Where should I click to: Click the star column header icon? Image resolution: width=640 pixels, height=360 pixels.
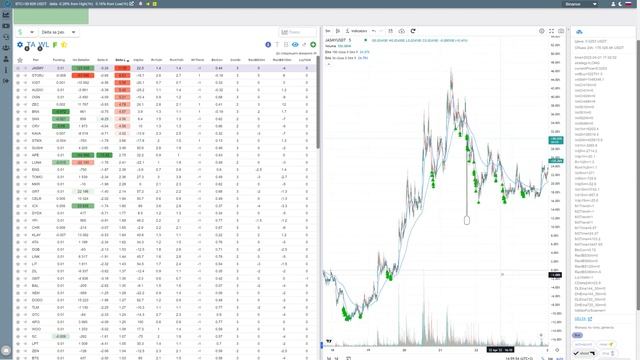pos(20,60)
